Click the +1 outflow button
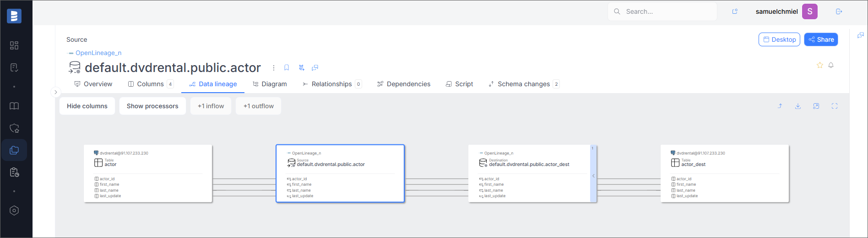 [258, 106]
